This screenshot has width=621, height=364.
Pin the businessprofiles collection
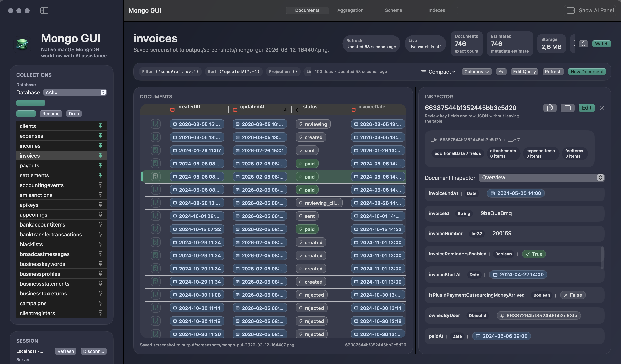(100, 274)
